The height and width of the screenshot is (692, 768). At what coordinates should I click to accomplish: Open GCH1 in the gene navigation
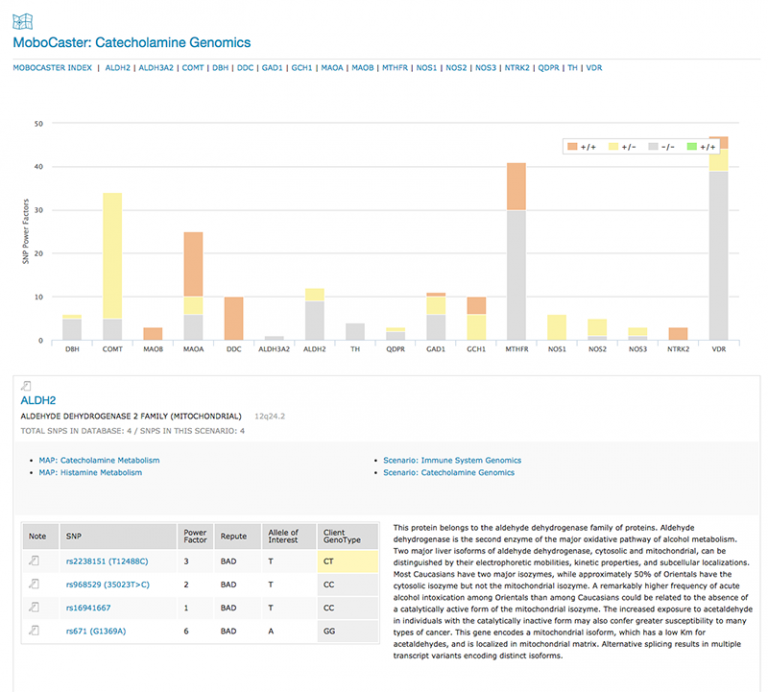tap(302, 68)
